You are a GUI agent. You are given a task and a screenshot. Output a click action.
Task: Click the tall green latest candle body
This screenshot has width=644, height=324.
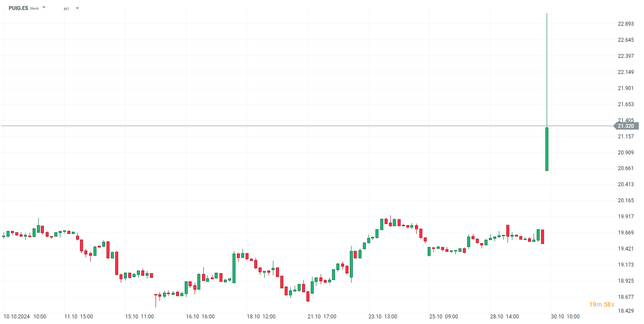coord(547,149)
